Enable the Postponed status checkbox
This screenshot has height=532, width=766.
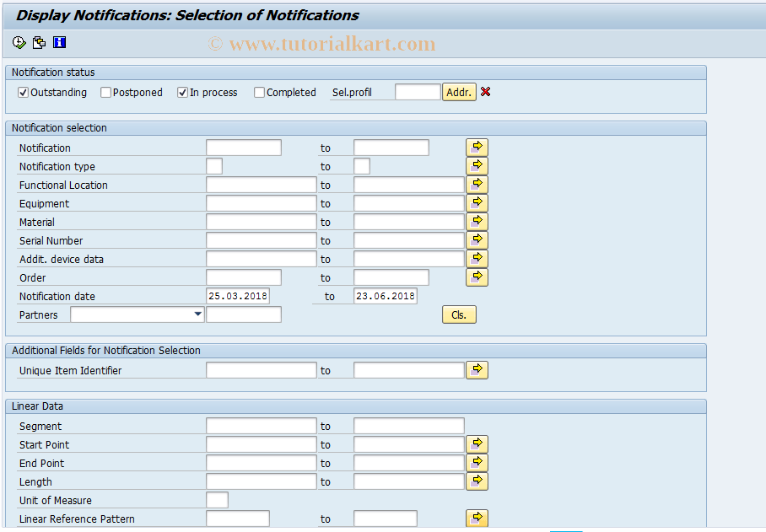(107, 92)
